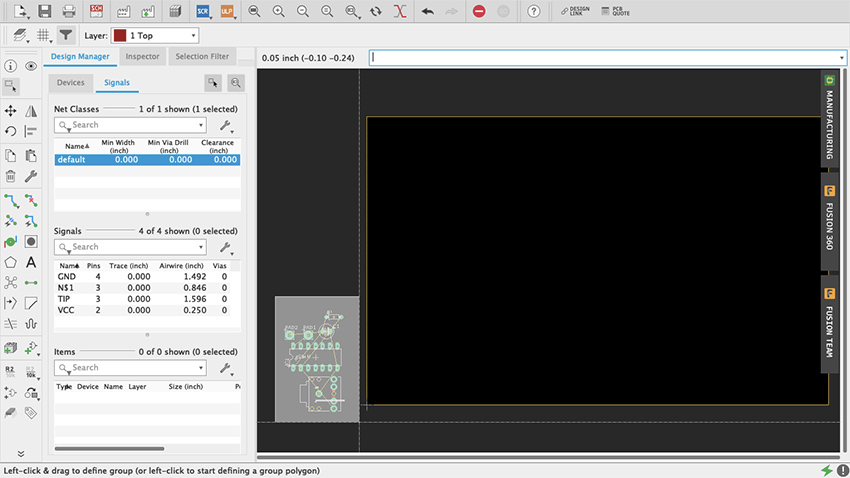Open the Signals tab

click(117, 82)
